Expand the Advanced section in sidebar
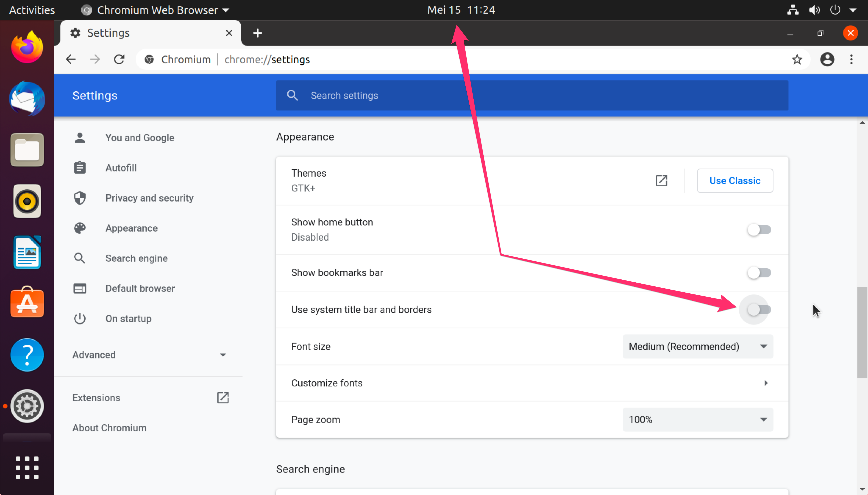Image resolution: width=868 pixels, height=495 pixels. pos(149,355)
